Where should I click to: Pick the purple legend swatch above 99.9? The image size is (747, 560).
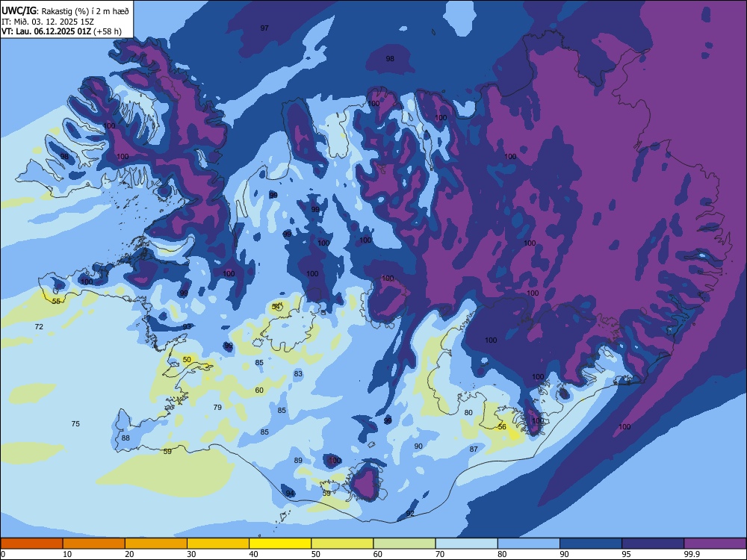(x=715, y=544)
